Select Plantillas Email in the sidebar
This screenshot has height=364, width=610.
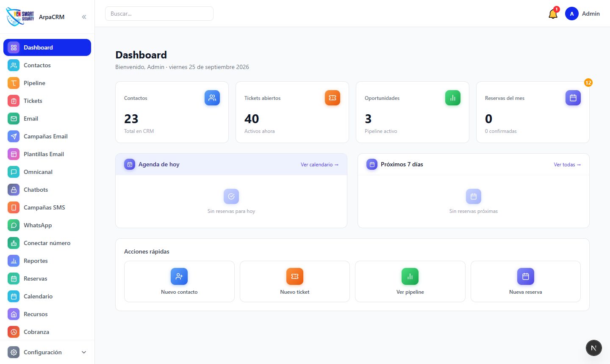point(47,154)
